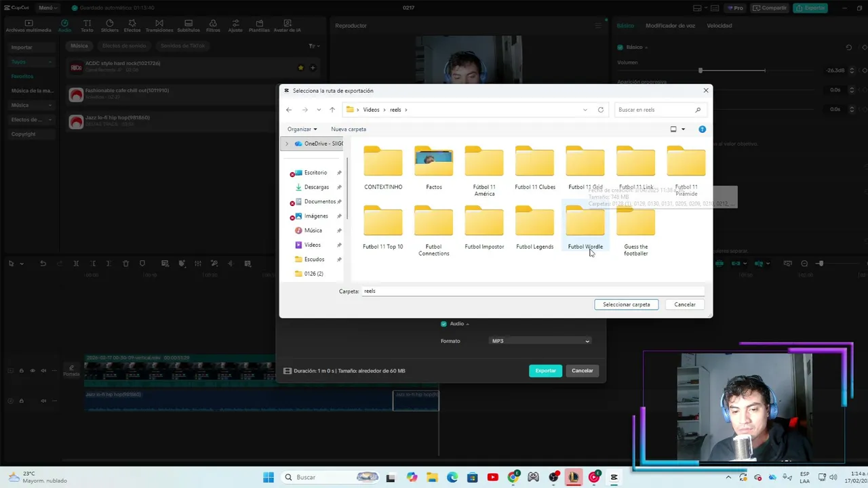Viewport: 868px width, 488px height.
Task: Select Documentos in the navigation pane
Action: tap(319, 201)
